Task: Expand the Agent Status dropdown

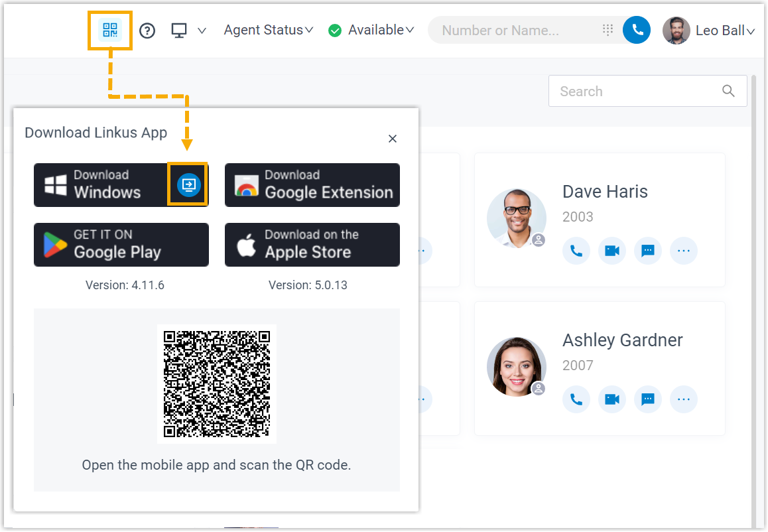Action: (268, 31)
